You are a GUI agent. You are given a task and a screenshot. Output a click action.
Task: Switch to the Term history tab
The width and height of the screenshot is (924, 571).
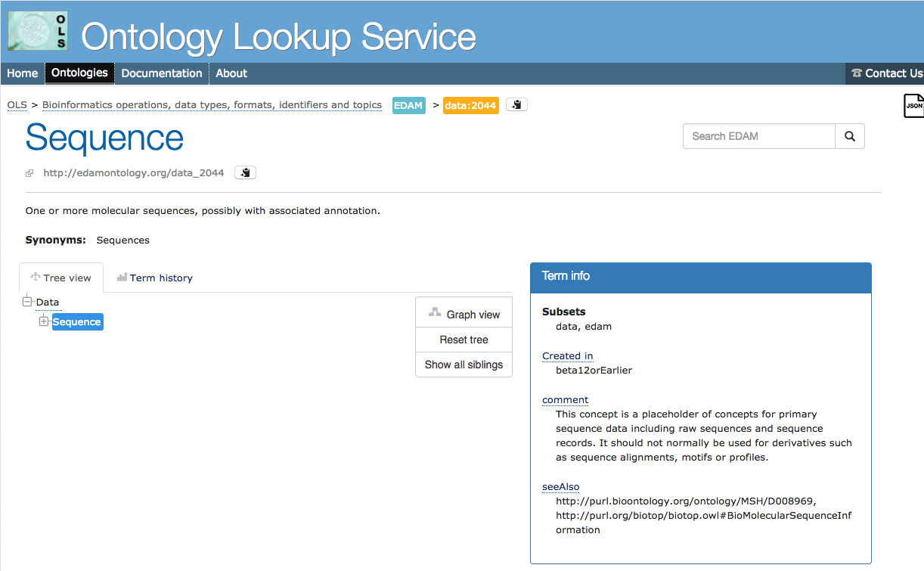point(154,278)
